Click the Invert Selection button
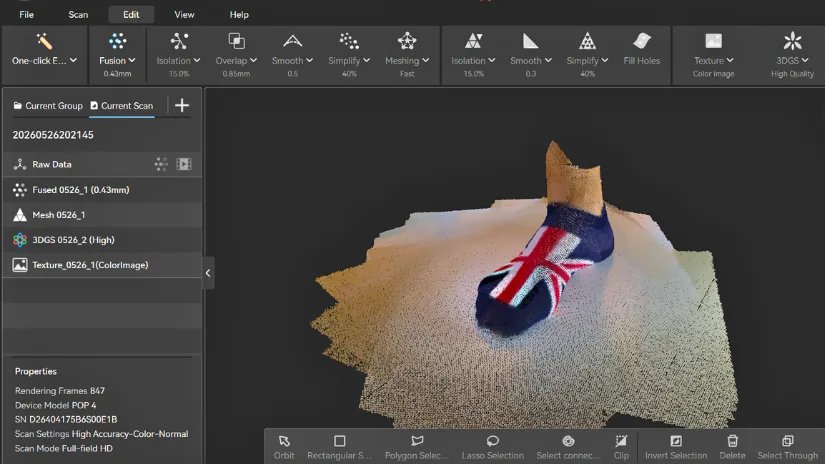 point(676,447)
